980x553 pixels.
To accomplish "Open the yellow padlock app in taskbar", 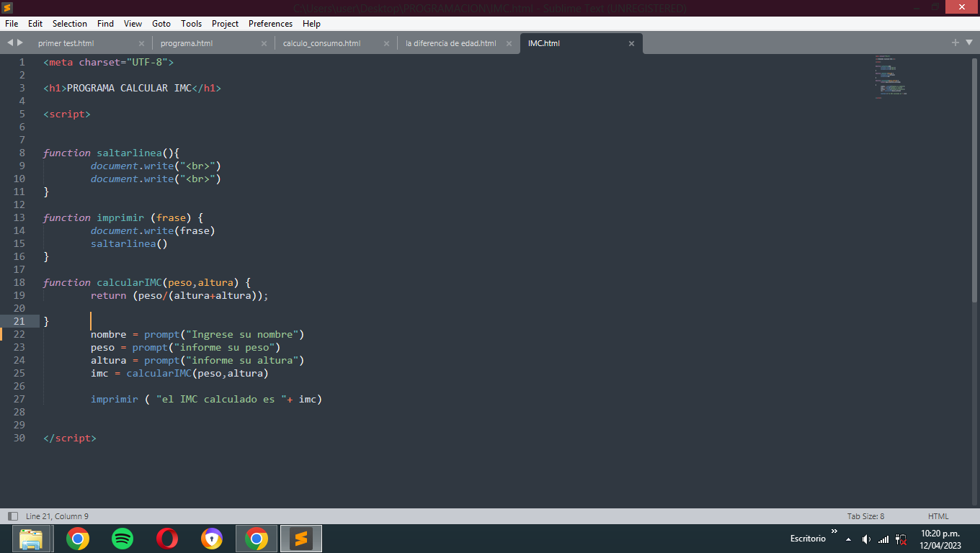I will (212, 539).
